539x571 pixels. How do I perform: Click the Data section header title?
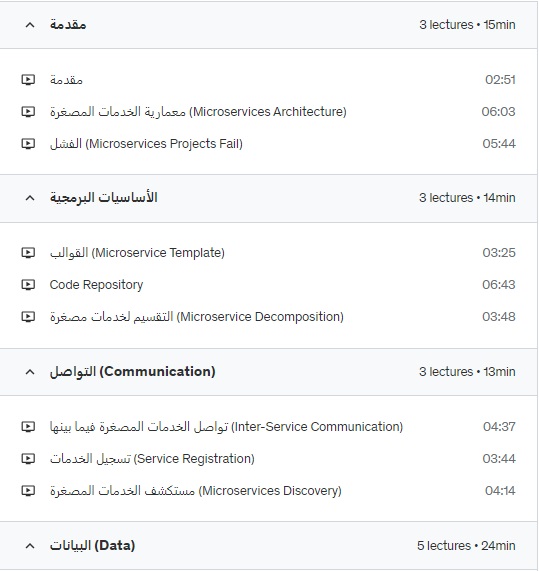92,546
